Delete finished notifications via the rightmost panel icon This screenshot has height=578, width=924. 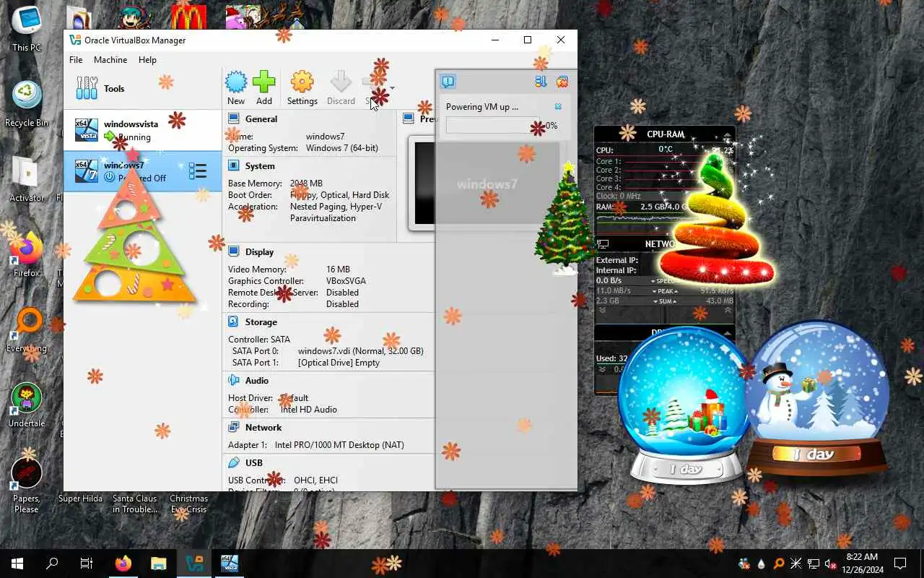562,82
